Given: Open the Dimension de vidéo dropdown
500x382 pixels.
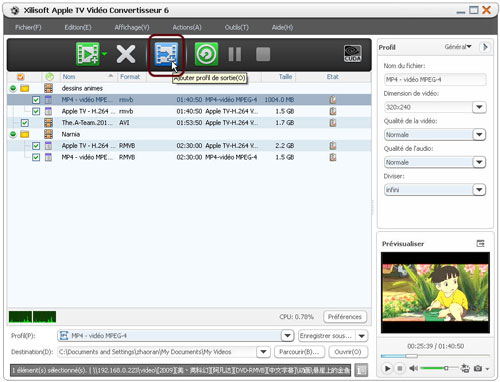Looking at the screenshot, I should (x=479, y=107).
